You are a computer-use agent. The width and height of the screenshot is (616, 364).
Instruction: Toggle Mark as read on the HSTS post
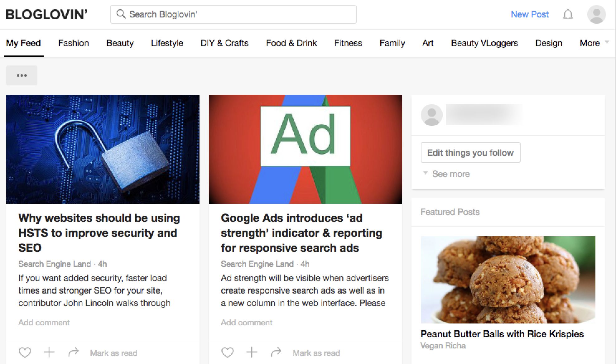click(113, 353)
